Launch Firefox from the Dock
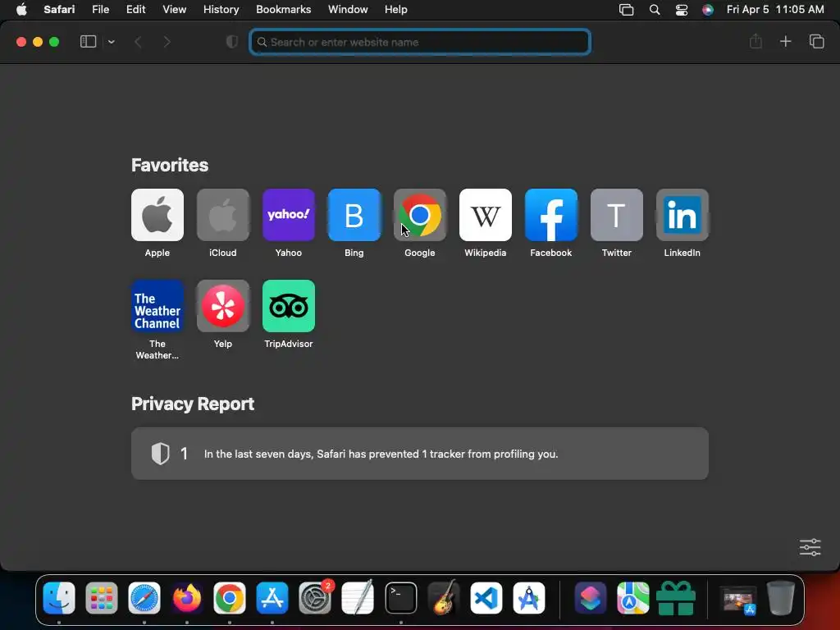Image resolution: width=840 pixels, height=630 pixels. (x=187, y=598)
